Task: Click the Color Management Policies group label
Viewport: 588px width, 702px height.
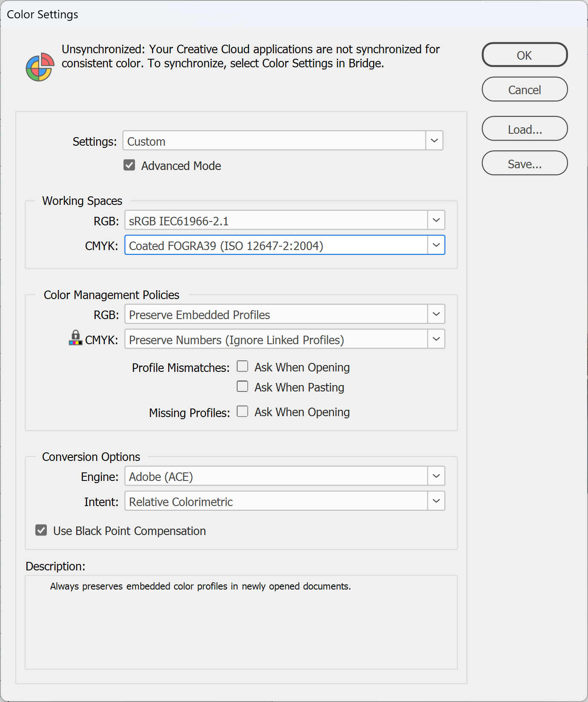Action: pyautogui.click(x=112, y=295)
